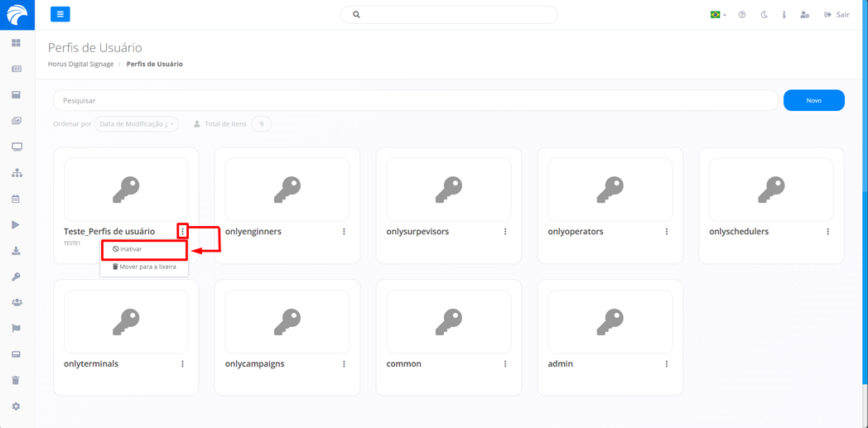Open the calendar icon in sidebar
868x428 pixels.
[16, 199]
